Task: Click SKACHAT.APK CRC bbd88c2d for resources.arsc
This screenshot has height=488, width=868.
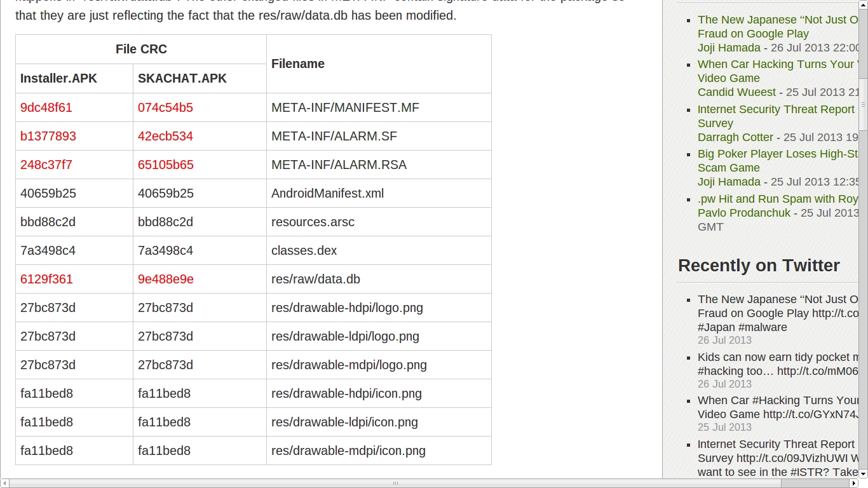Action: click(165, 222)
